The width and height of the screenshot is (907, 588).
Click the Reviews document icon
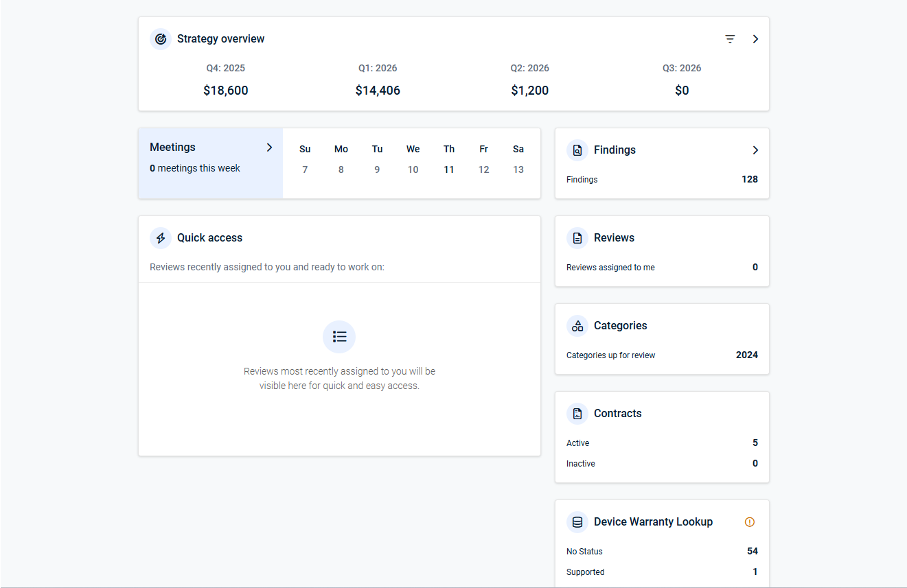pyautogui.click(x=577, y=238)
